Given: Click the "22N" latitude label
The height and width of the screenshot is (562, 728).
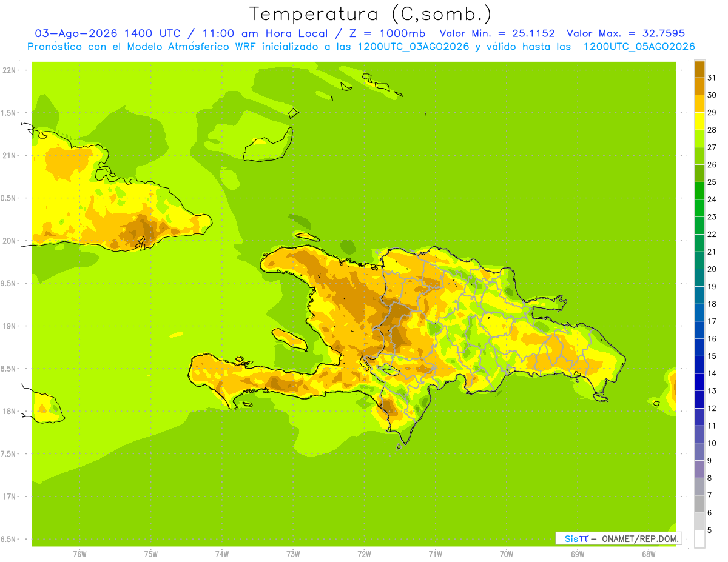Looking at the screenshot, I should click(8, 70).
